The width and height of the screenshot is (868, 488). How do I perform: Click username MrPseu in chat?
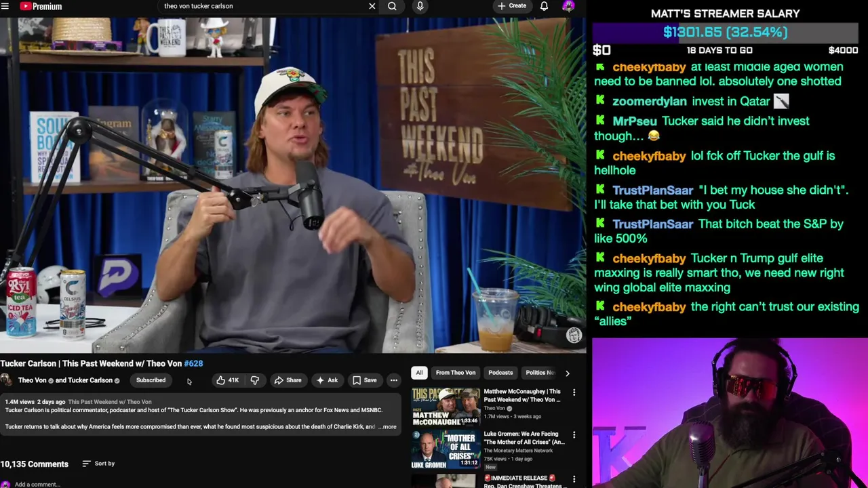coord(635,121)
